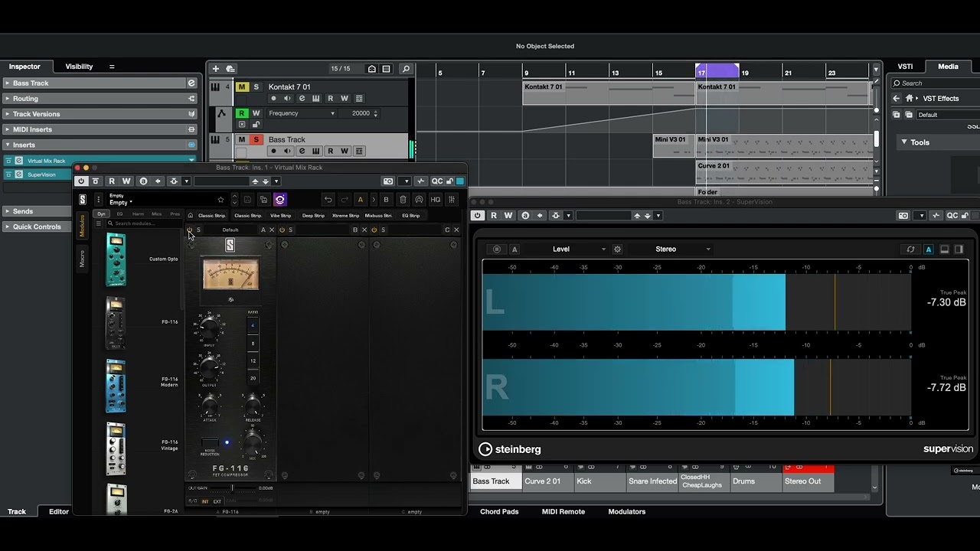Collapse the Inserts section
This screenshot has height=551, width=980.
[100, 145]
